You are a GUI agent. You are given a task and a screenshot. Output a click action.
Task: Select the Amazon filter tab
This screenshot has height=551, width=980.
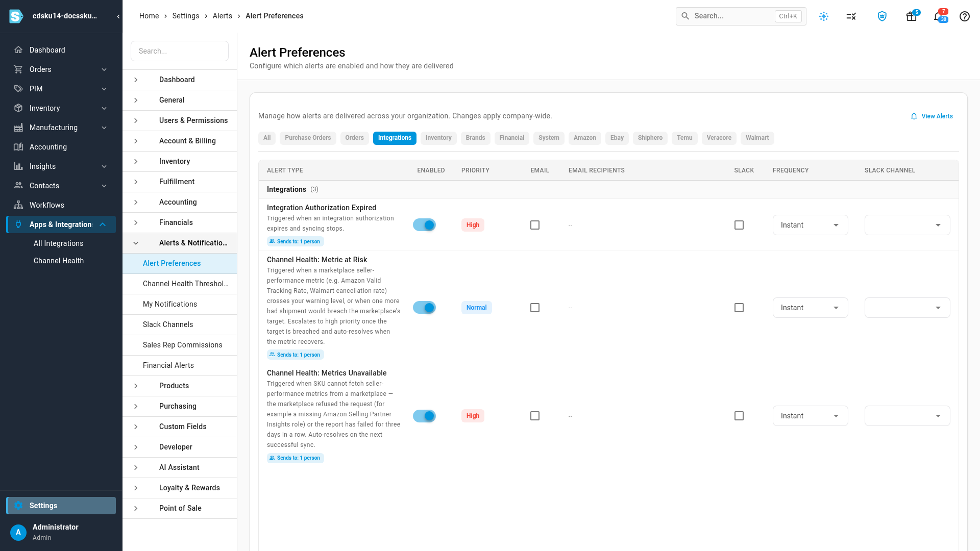[x=585, y=138]
